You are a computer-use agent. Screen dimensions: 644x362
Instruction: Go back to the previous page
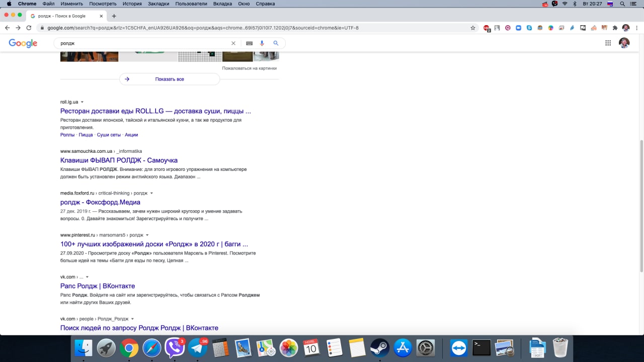click(x=7, y=28)
